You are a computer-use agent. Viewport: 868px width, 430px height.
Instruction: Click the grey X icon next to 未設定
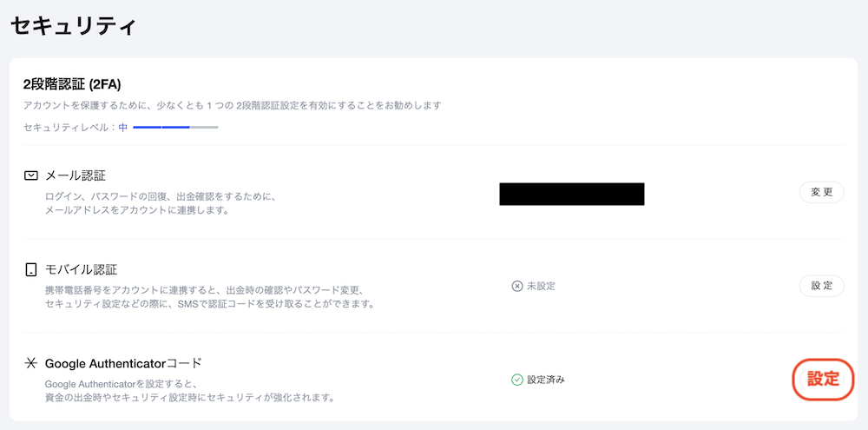tap(517, 286)
